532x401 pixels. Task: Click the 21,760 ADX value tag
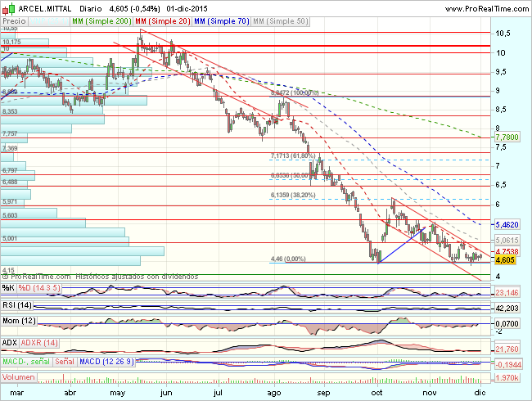click(x=507, y=349)
